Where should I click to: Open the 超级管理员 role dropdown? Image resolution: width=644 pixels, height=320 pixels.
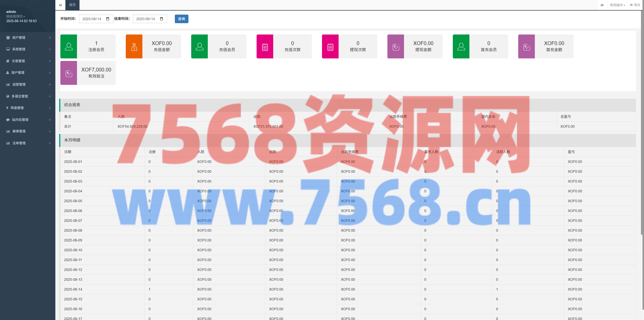coord(15,16)
